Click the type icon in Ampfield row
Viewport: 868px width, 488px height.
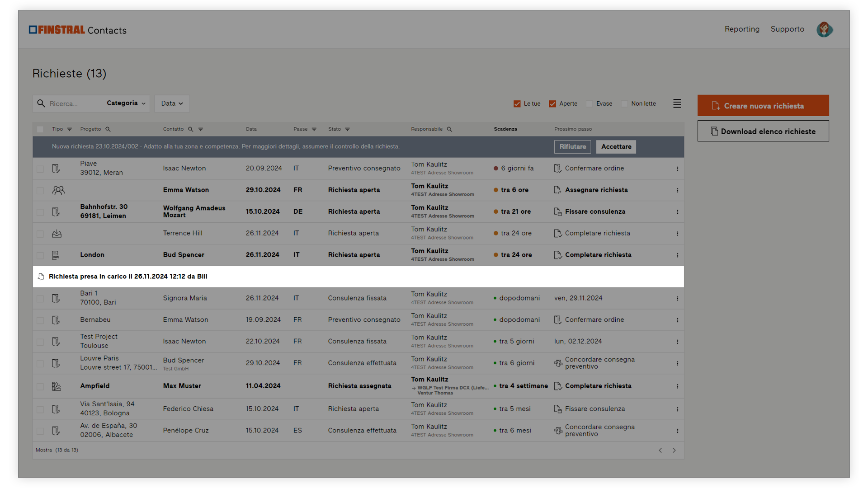[57, 386]
